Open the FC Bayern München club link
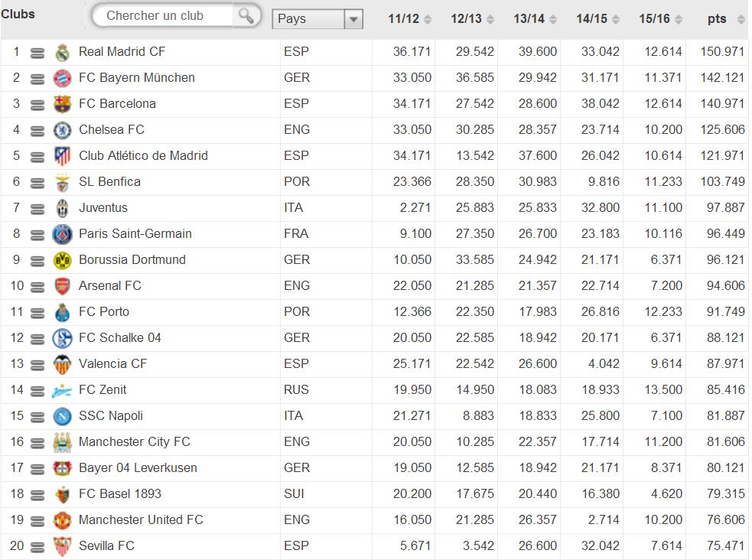Screen dimensions: 752x560 click(137, 77)
